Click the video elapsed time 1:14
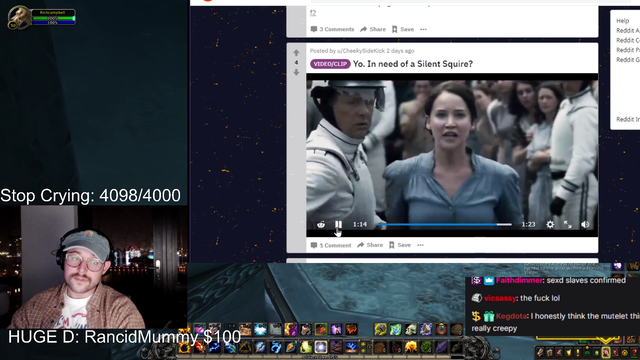Screen dimensions: 640x360 click(360, 224)
